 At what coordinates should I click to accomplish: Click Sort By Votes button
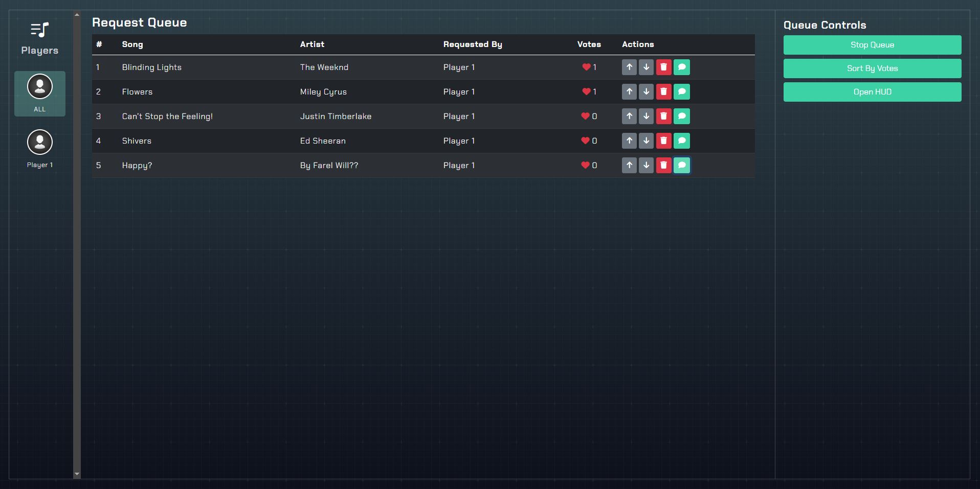tap(872, 68)
